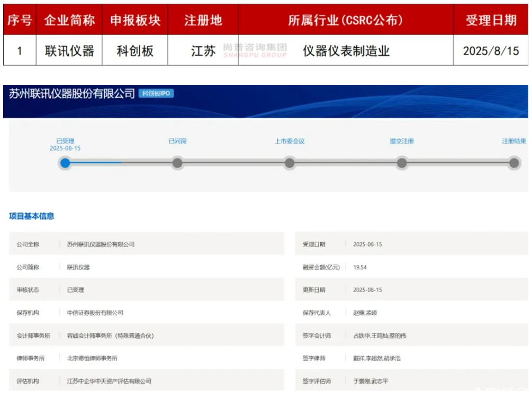Click the 申报板块 column header
Image resolution: width=532 pixels, height=398 pixels.
coord(135,20)
